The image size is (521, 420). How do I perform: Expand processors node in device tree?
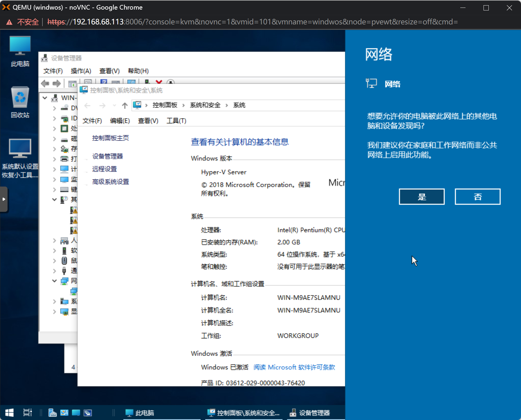tap(54, 129)
